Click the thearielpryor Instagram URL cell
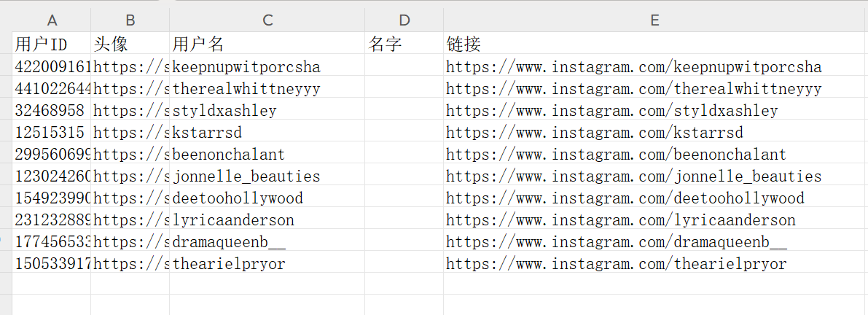 point(616,264)
